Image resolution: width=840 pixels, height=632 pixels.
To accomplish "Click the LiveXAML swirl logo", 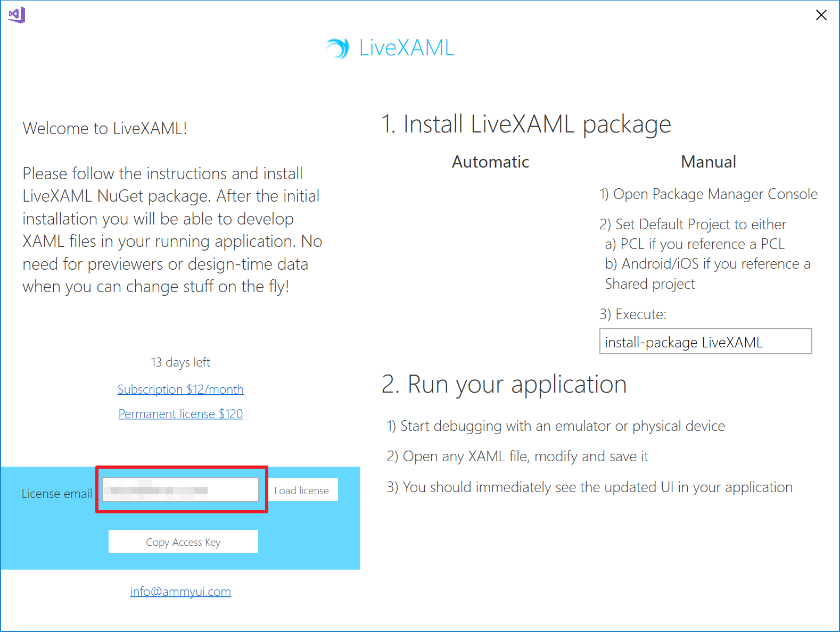I will point(338,48).
